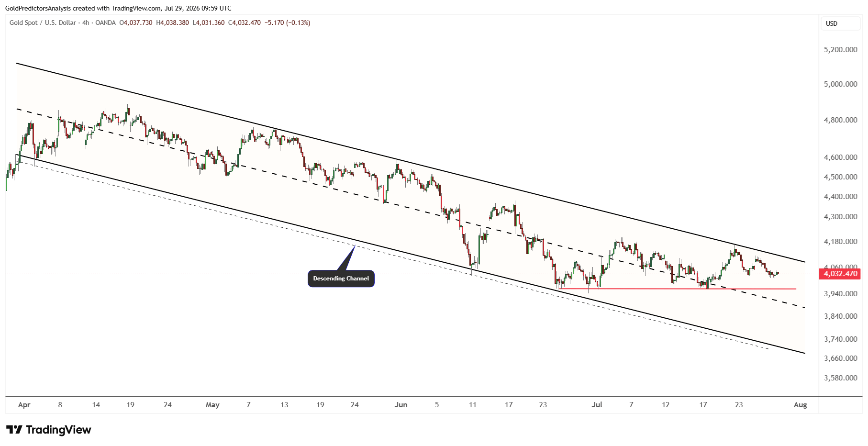Click the OANDA data source label
Screen dimensions: 868x446
pyautogui.click(x=105, y=22)
